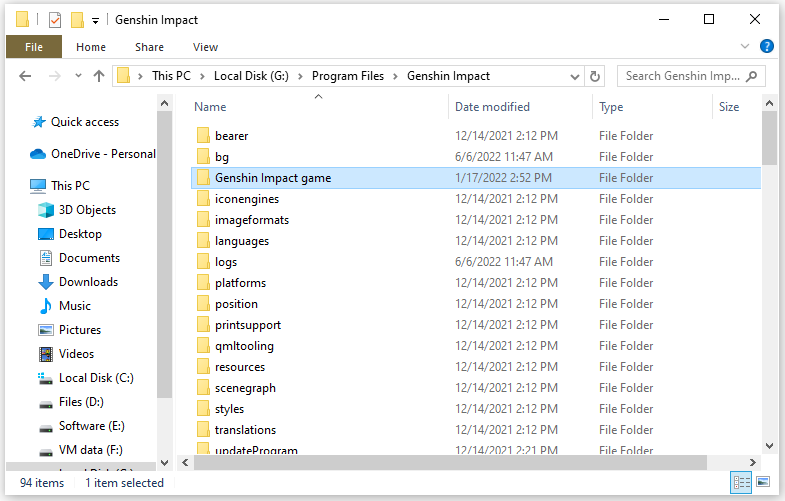This screenshot has height=501, width=785.
Task: Click the New folder quick access icon
Action: point(77,20)
